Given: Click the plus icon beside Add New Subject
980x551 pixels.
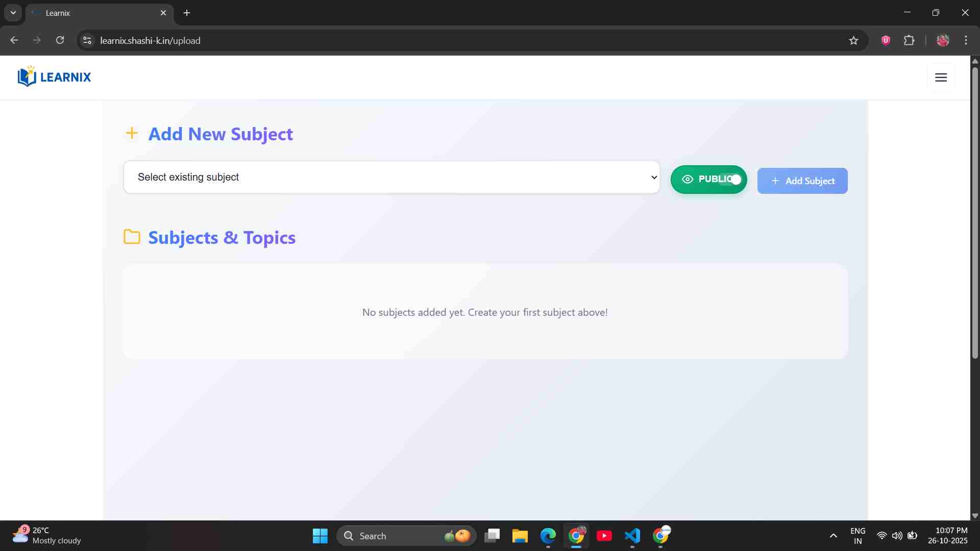Looking at the screenshot, I should tap(132, 134).
